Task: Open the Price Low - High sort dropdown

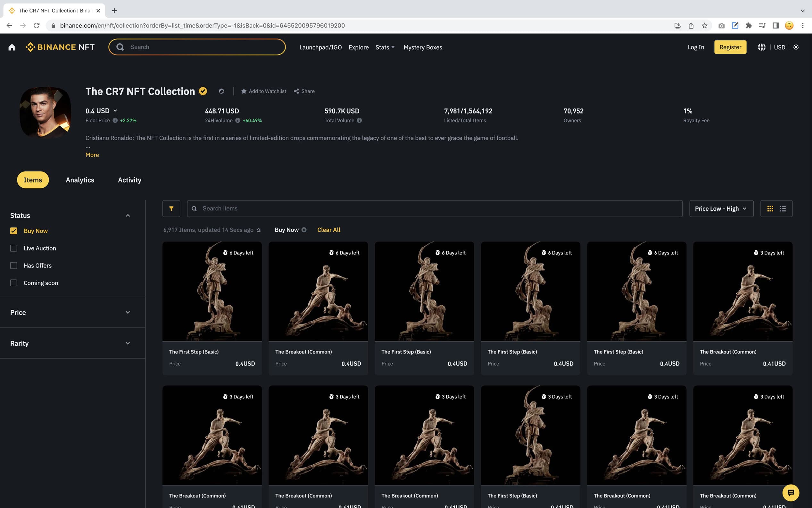Action: pos(721,209)
